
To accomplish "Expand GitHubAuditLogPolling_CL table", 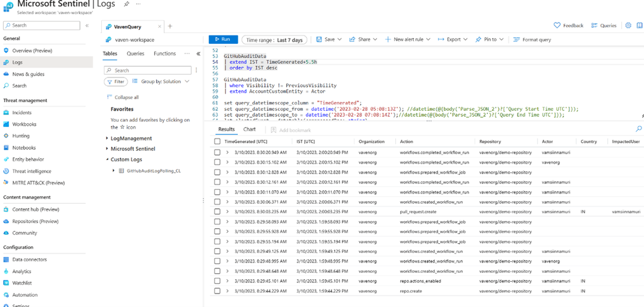I will point(113,170).
